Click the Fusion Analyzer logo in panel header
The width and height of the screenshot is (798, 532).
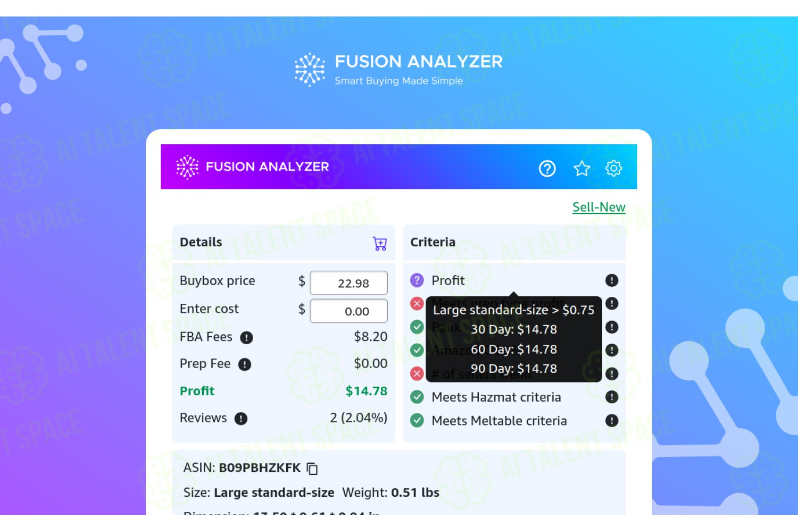point(253,167)
